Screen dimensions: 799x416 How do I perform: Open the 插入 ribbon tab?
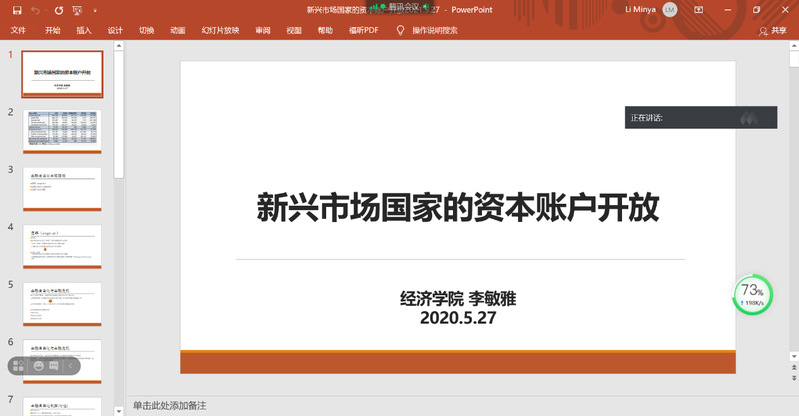[x=84, y=31]
